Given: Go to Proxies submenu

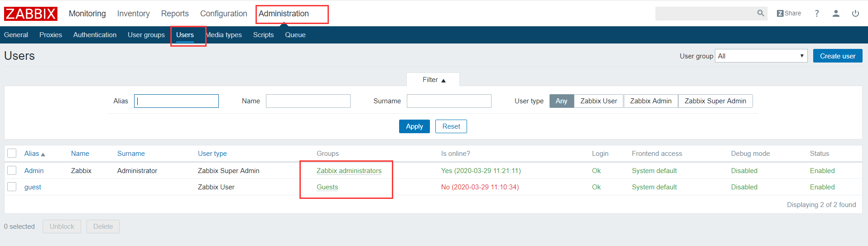Looking at the screenshot, I should (x=51, y=35).
